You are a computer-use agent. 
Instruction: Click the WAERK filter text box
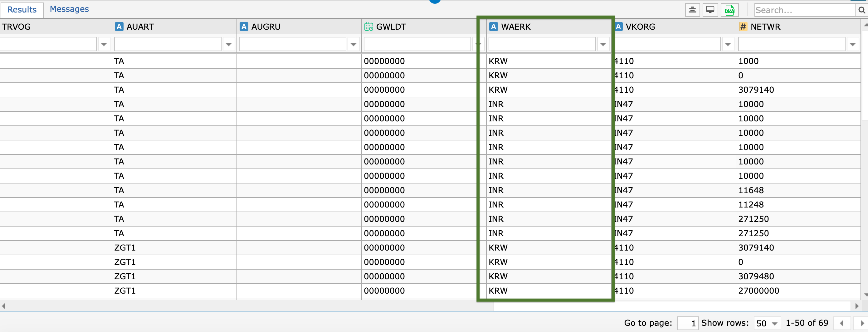click(542, 44)
